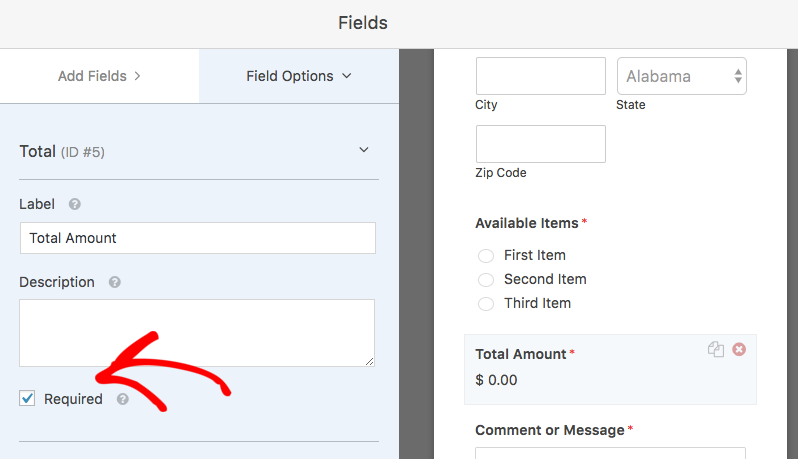
Task: Click the Label help question icon
Action: [75, 204]
